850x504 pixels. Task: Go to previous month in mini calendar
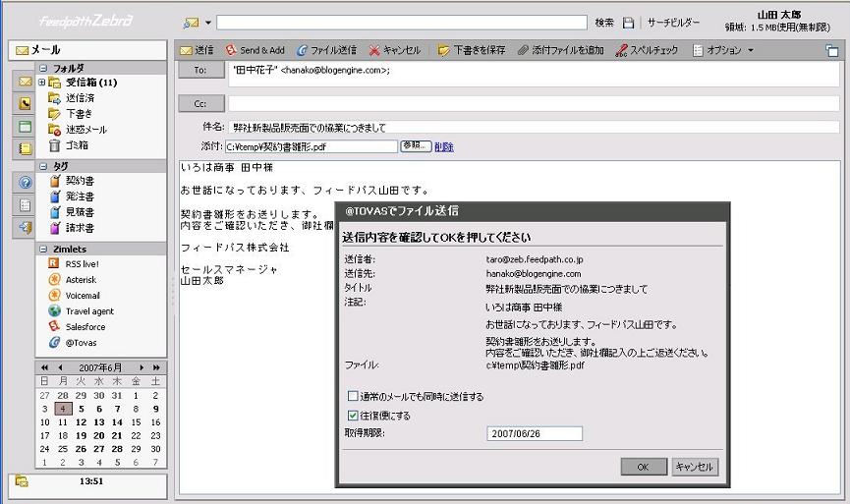[x=60, y=367]
